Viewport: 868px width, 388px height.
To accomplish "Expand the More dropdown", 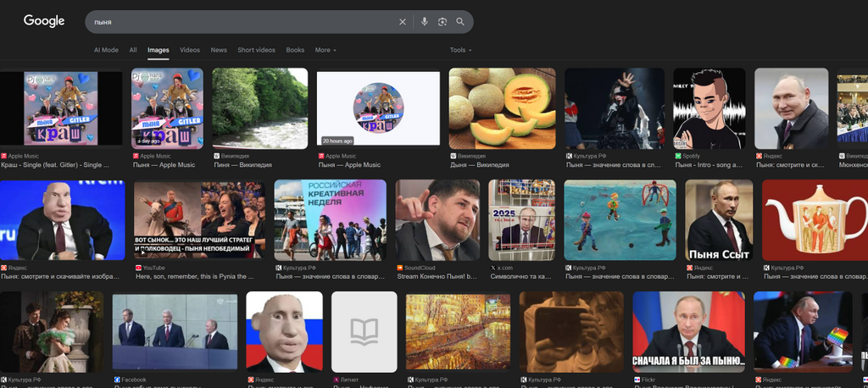I will coord(325,50).
